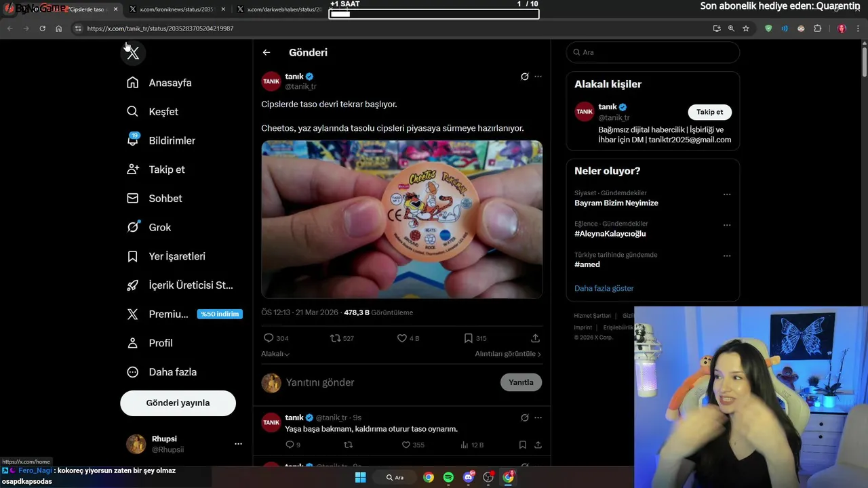Follow tanık with Takip et button
Screen dimensions: 868x488
click(709, 112)
